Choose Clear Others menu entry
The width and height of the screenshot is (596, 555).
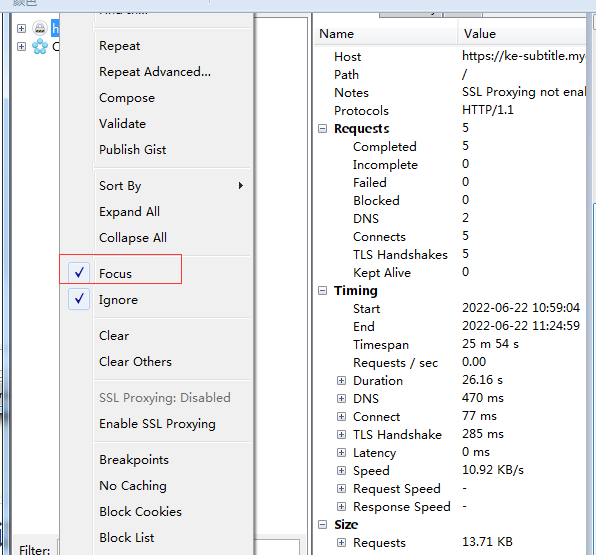coord(135,362)
